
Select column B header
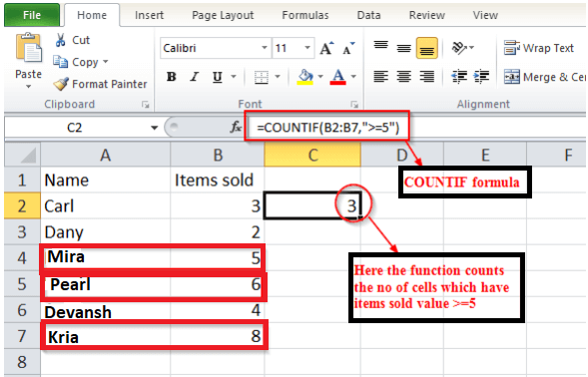[218, 155]
